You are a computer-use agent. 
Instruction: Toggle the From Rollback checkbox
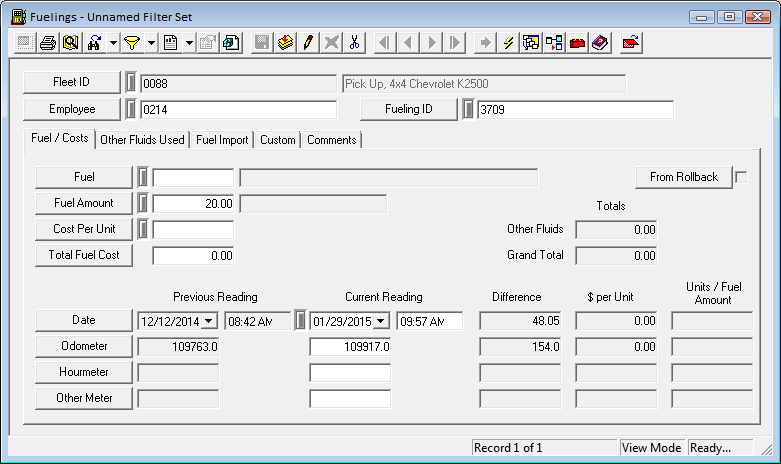pos(741,177)
